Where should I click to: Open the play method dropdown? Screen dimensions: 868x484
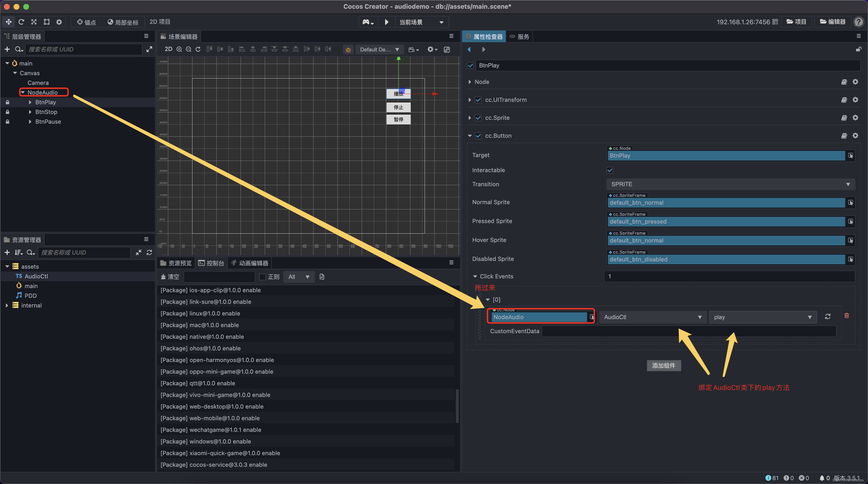[x=763, y=317]
